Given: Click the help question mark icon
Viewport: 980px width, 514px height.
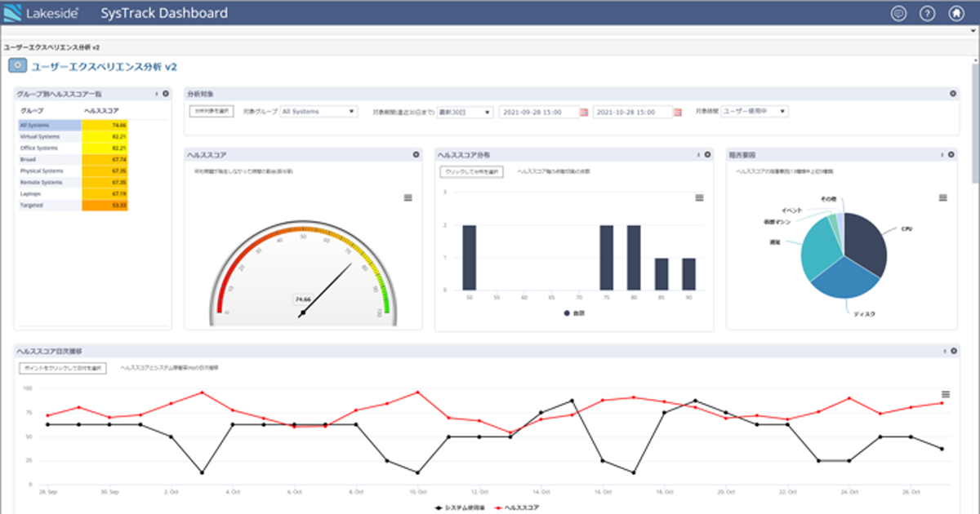Looking at the screenshot, I should click(926, 13).
